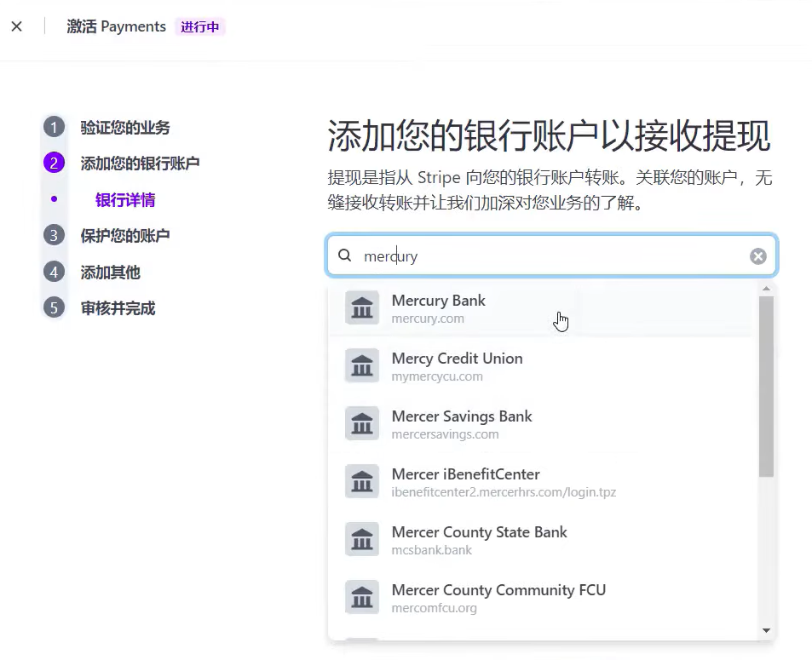Open step 添加您的银行账户
The image size is (812, 660).
click(x=140, y=164)
